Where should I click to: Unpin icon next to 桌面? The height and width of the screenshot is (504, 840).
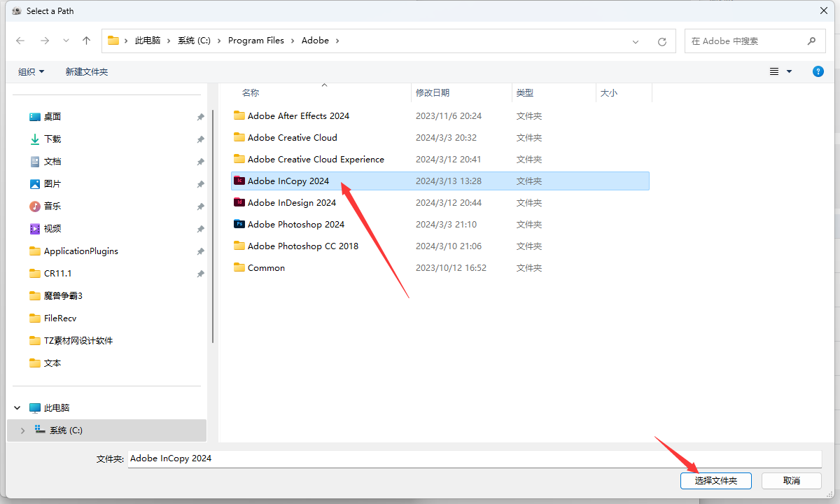(201, 117)
